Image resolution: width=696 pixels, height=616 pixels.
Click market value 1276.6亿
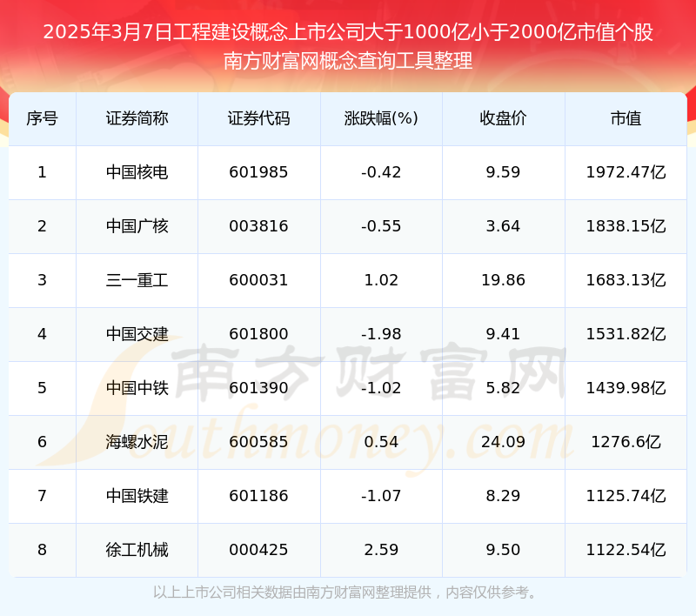pos(626,442)
